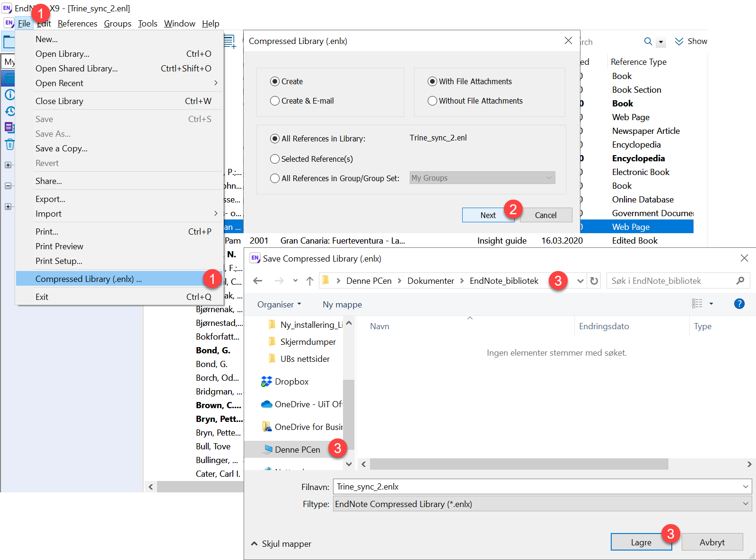The image size is (756, 560).
Task: Open help with the blue question mark
Action: [x=739, y=304]
